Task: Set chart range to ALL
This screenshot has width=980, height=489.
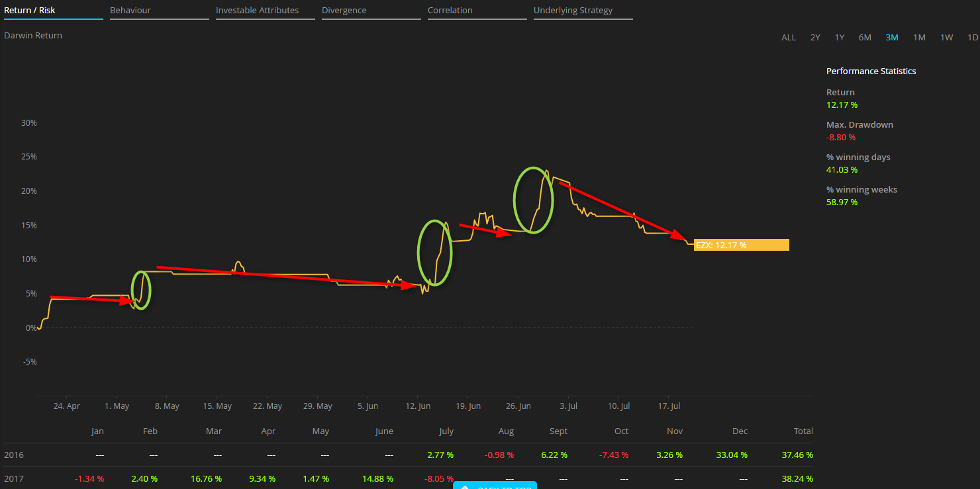Action: click(789, 37)
